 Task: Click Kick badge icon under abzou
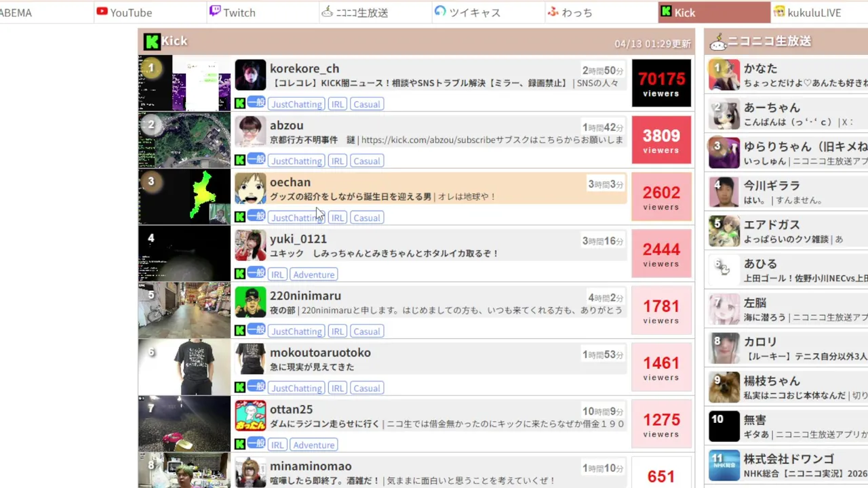pyautogui.click(x=240, y=161)
